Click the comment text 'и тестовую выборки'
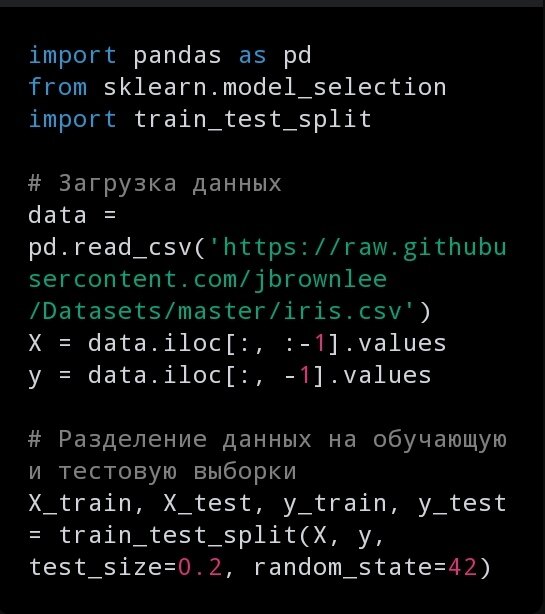The width and height of the screenshot is (545, 614). 162,471
